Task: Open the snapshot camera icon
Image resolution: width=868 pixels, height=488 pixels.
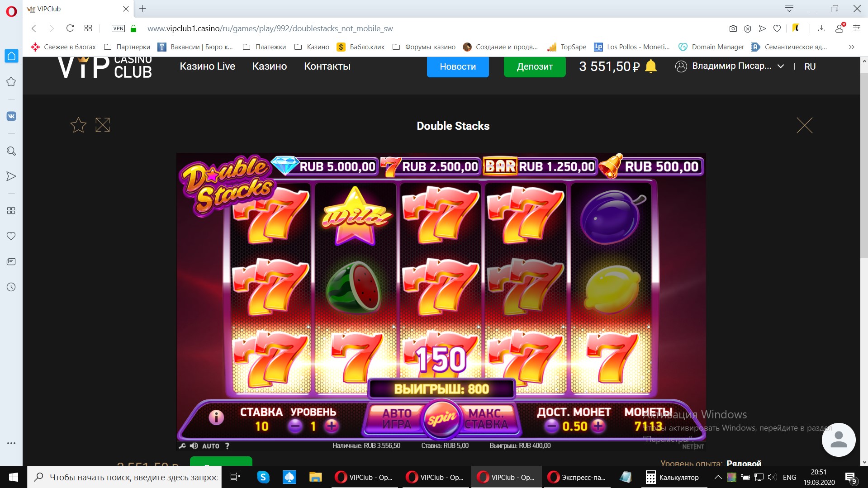Action: (733, 28)
